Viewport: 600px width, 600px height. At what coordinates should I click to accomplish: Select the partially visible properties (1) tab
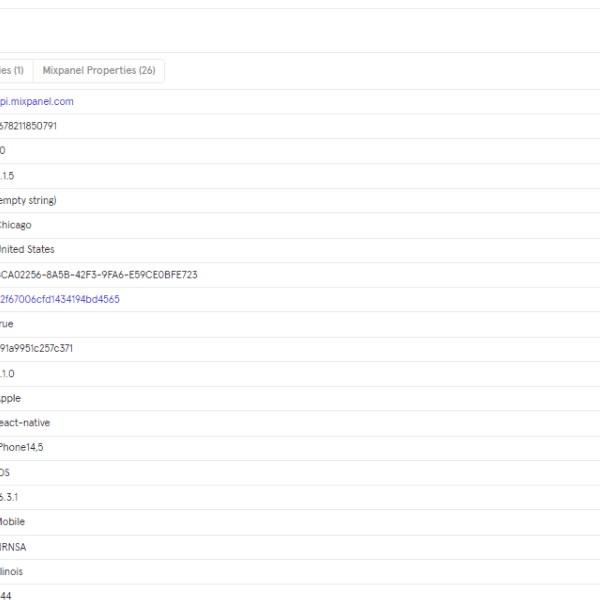click(13, 71)
